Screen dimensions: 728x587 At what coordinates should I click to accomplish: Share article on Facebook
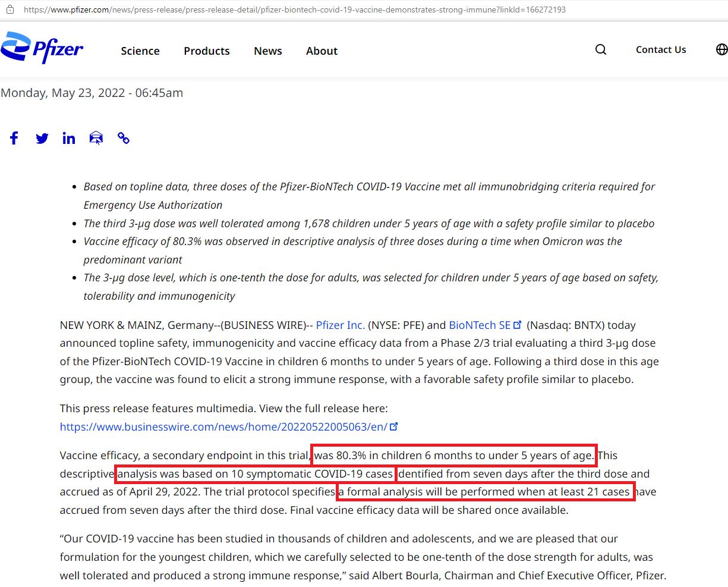tap(14, 138)
